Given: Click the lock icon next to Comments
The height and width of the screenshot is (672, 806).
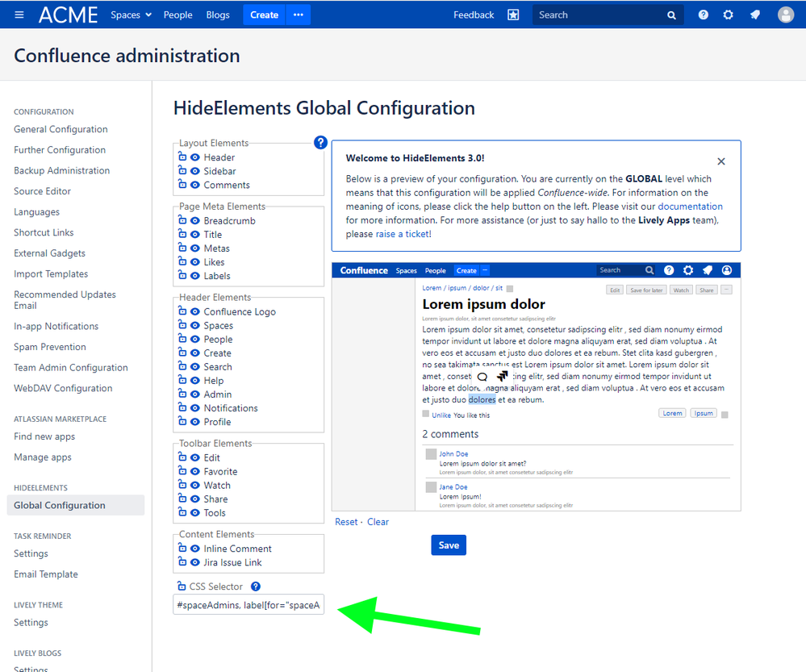Looking at the screenshot, I should pos(182,184).
